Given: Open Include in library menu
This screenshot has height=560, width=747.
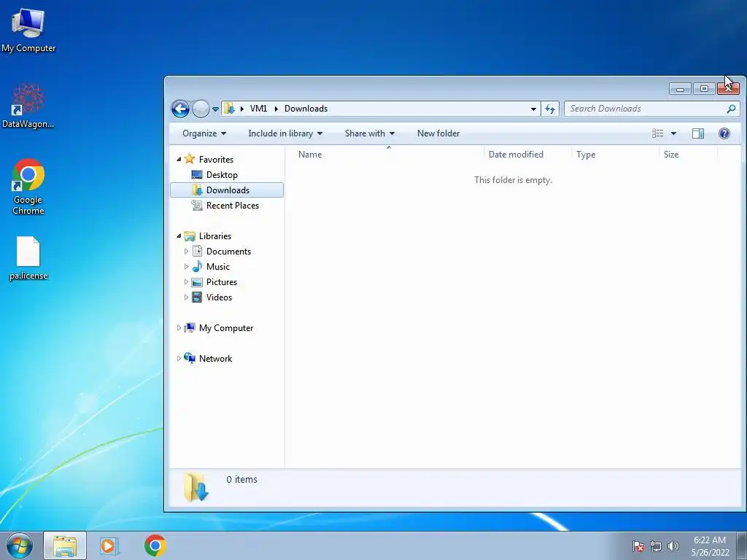Looking at the screenshot, I should tap(285, 133).
